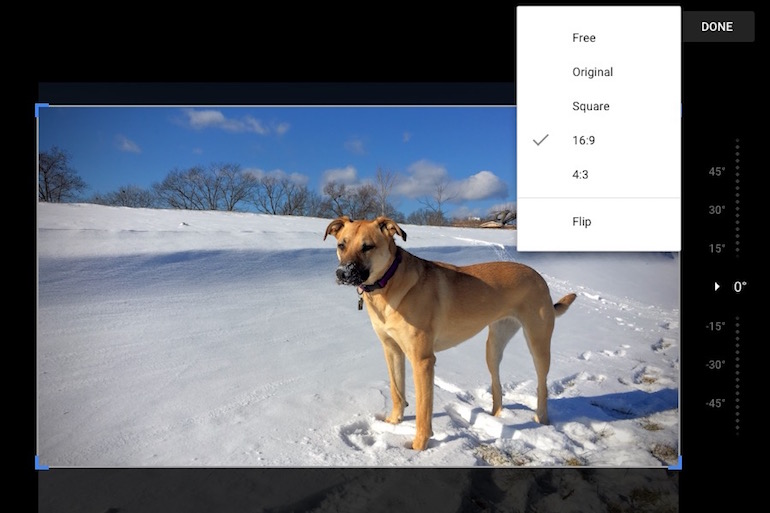Click the -15° rotation label
Image resolution: width=770 pixels, height=513 pixels.
click(715, 326)
